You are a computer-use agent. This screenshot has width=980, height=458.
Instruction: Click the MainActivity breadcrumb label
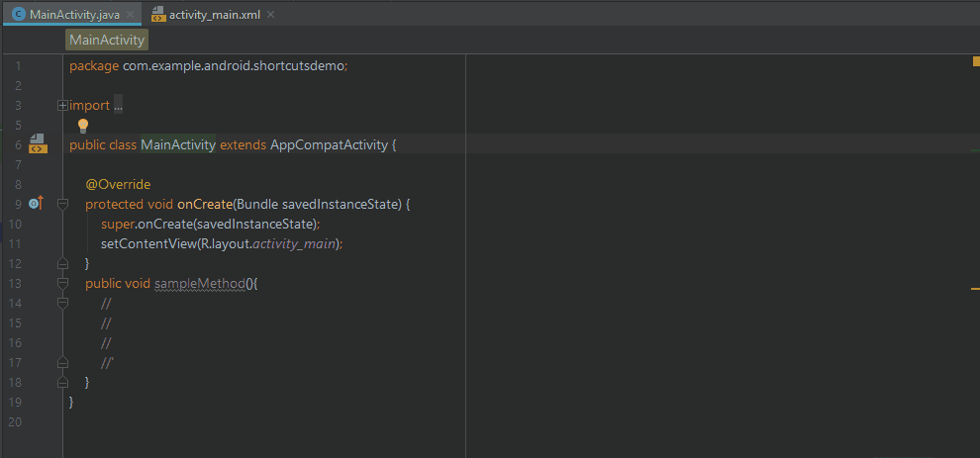pos(107,41)
